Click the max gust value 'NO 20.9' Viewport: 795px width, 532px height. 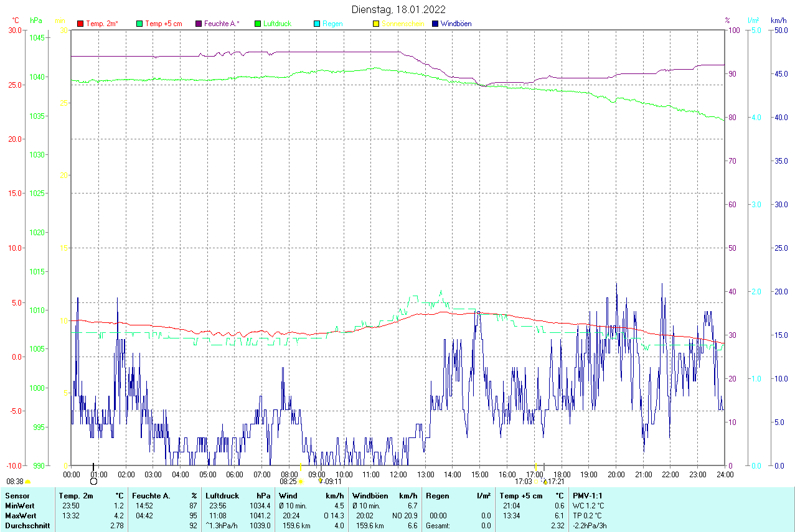click(x=405, y=516)
